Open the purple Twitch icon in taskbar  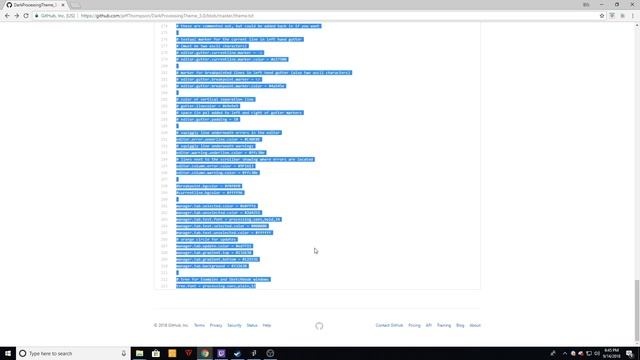point(221,353)
